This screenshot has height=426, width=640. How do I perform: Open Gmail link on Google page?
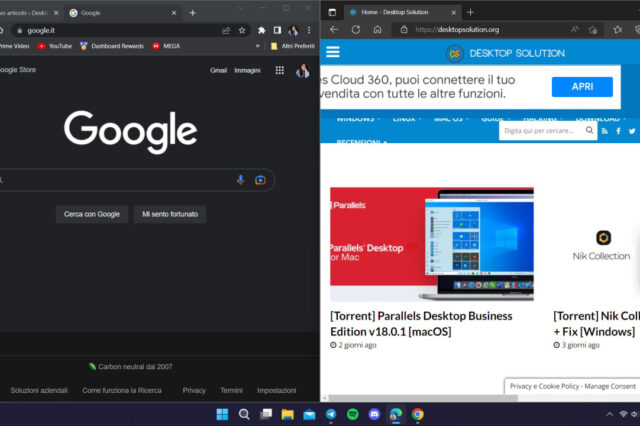pos(218,70)
